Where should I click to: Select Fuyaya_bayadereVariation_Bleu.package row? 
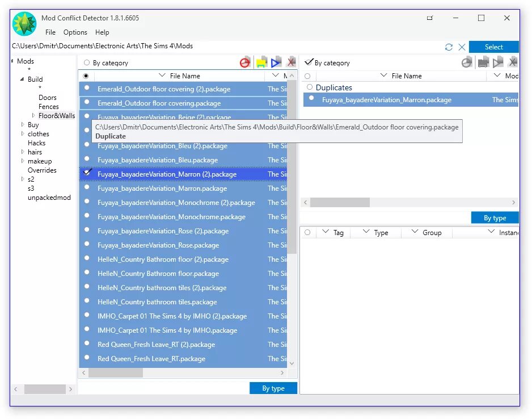coord(183,160)
